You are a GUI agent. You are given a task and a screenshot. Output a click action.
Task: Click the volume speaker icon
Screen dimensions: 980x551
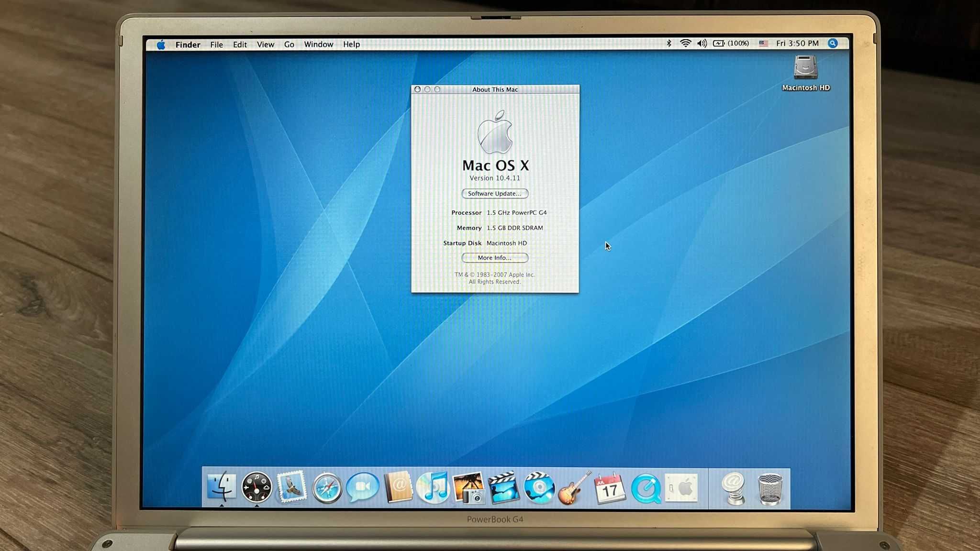tap(702, 43)
